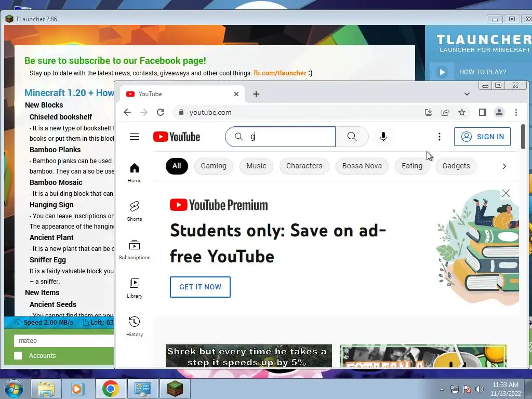
Task: Click the volume speaker tray icon
Action: pyautogui.click(x=480, y=389)
